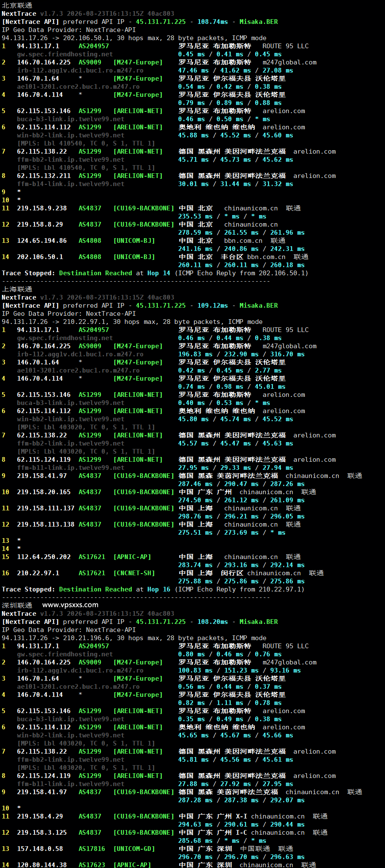Click hop IP 157.148.0.58
The height and width of the screenshot is (868, 385).
tap(40, 849)
